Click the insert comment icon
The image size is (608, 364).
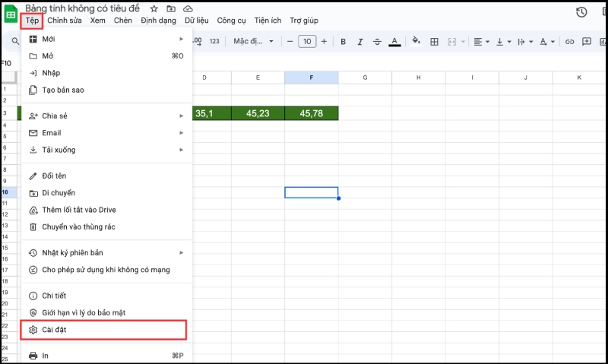click(x=587, y=42)
